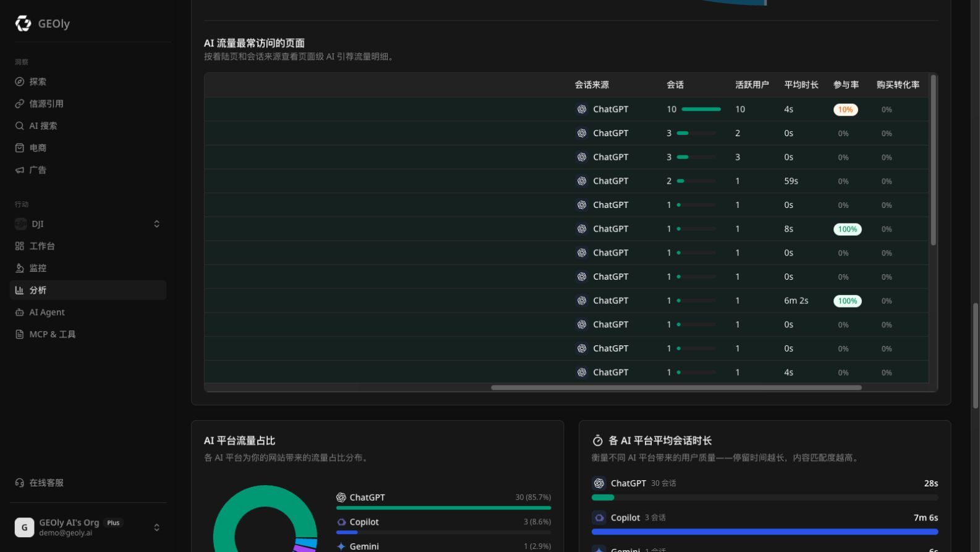The width and height of the screenshot is (980, 552).
Task: Click Copilot icon in average session duration card
Action: 599,517
